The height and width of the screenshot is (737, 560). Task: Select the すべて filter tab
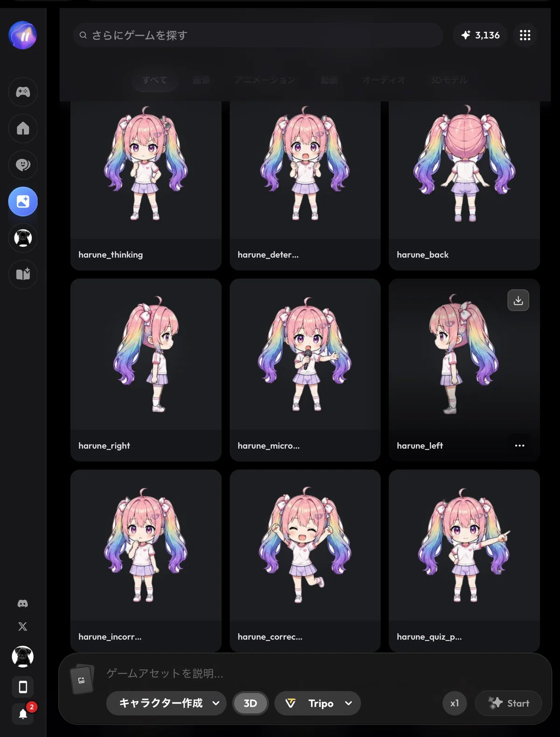click(x=154, y=80)
